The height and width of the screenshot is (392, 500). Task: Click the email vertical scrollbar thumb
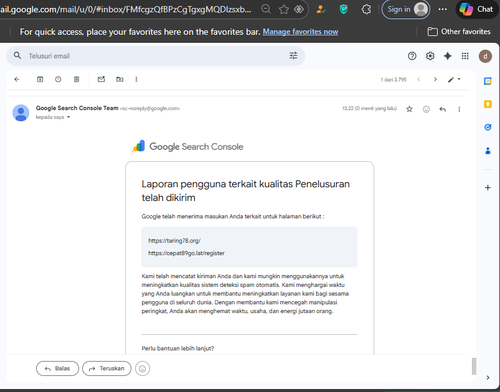tap(474, 366)
